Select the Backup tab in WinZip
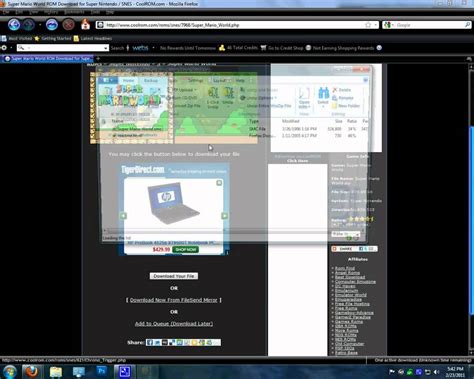The width and height of the screenshot is (474, 379). point(151,81)
